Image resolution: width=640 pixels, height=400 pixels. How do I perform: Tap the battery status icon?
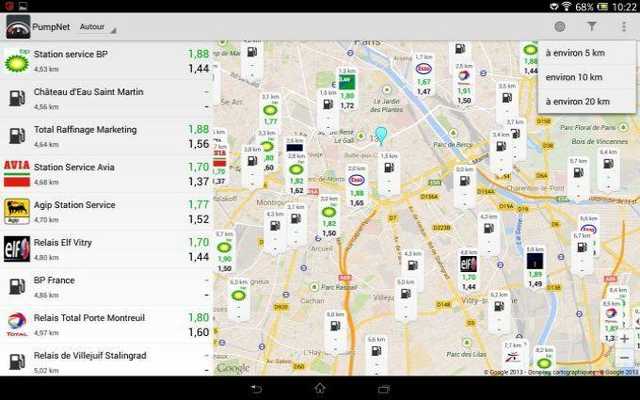pos(602,7)
